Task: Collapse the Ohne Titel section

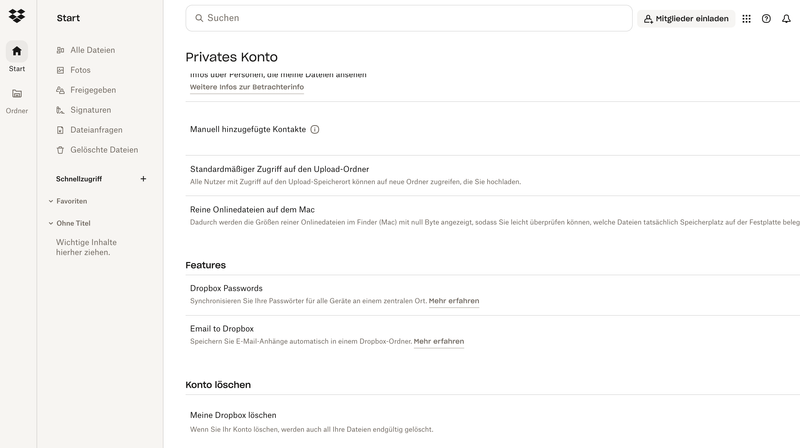Action: [51, 223]
